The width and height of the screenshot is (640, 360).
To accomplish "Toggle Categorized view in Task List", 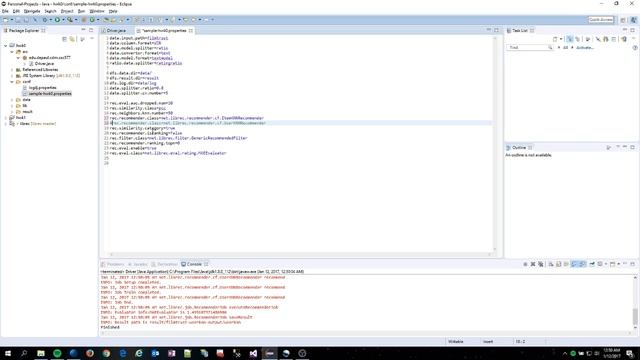I will (x=570, y=39).
